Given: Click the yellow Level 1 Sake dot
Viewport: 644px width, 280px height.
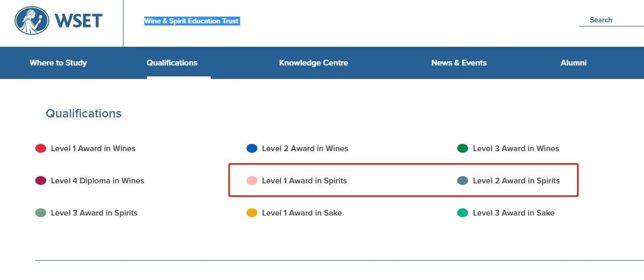Looking at the screenshot, I should 252,213.
